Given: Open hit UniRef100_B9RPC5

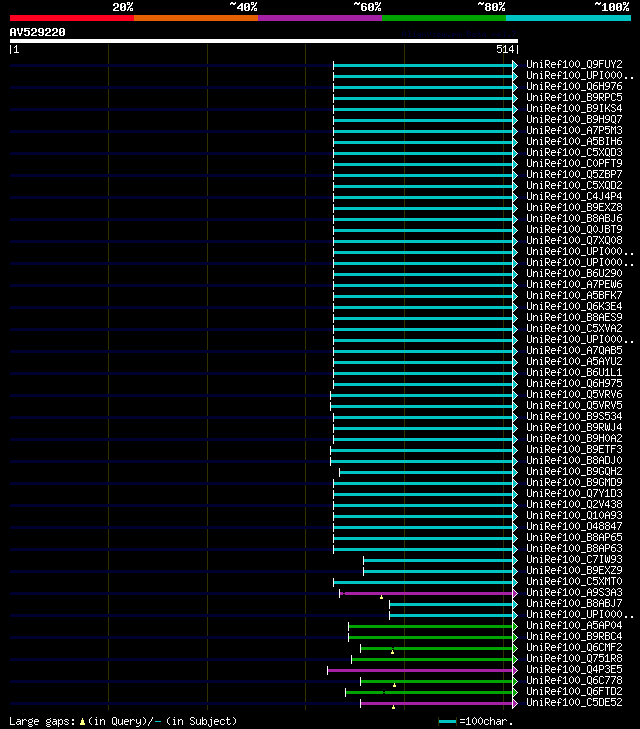Looking at the screenshot, I should 574,97.
